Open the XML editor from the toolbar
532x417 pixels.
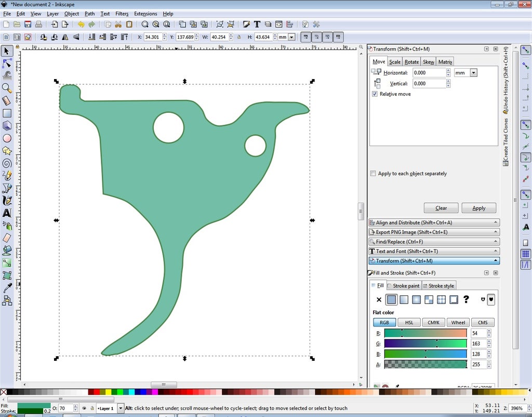click(x=277, y=24)
